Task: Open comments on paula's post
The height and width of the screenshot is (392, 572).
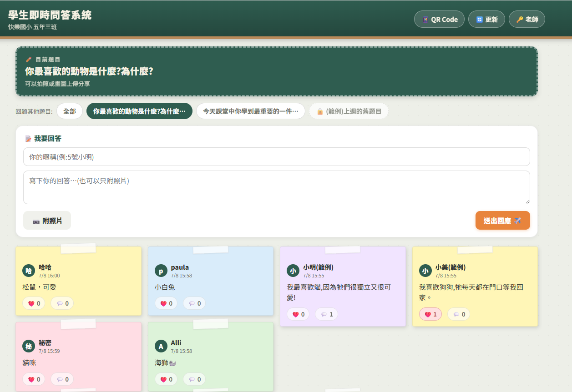Action: tap(194, 303)
